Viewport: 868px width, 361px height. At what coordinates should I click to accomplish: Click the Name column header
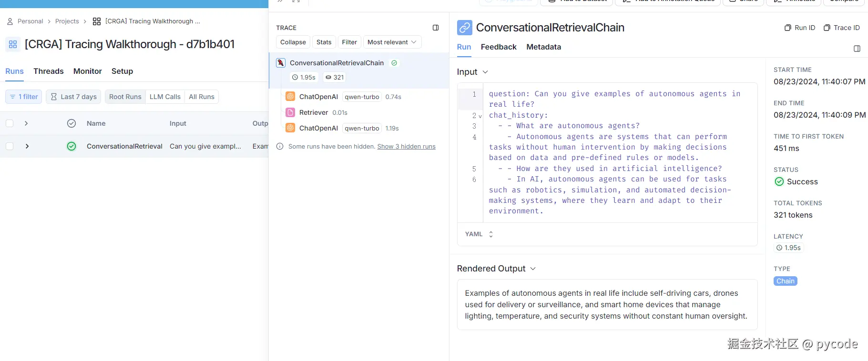(96, 123)
